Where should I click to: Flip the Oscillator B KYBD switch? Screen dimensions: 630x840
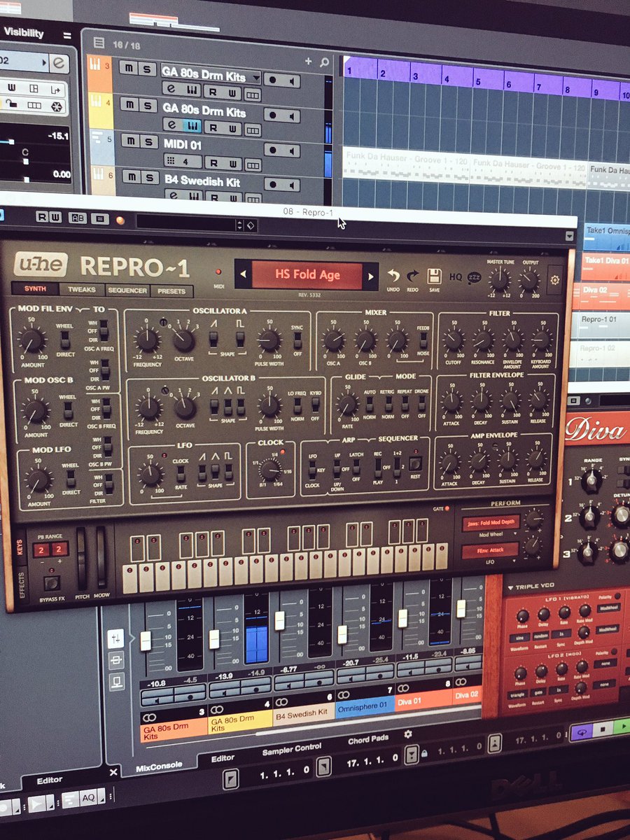[316, 405]
